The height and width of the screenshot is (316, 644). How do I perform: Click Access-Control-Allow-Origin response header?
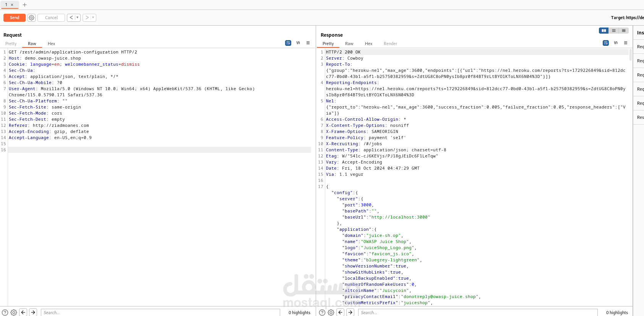coord(366,119)
